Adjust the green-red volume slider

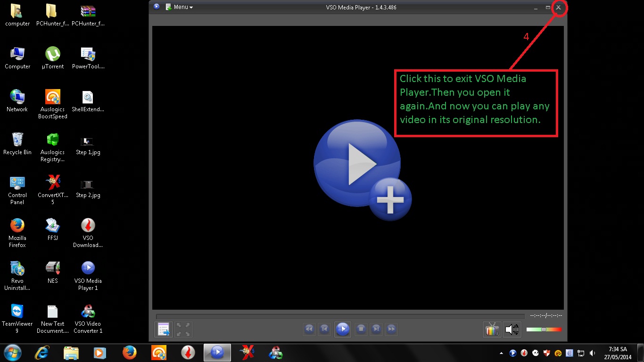coord(544,329)
